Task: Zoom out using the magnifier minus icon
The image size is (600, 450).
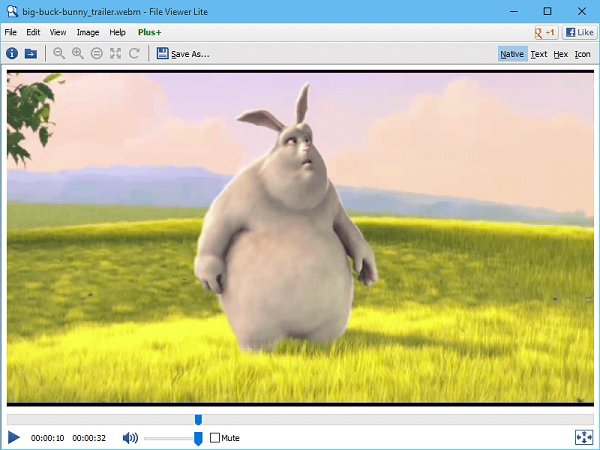Action: click(59, 53)
